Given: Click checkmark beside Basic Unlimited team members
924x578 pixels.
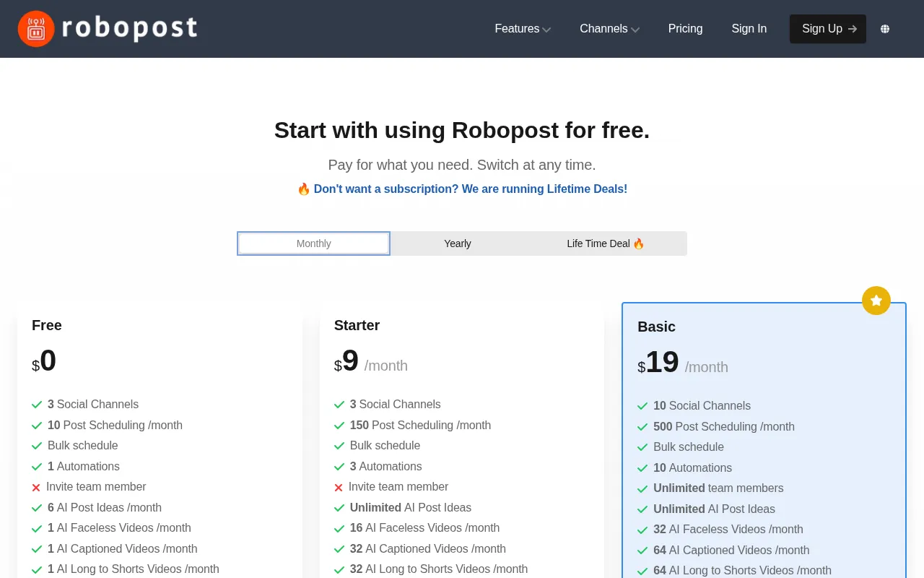Looking at the screenshot, I should 642,488.
